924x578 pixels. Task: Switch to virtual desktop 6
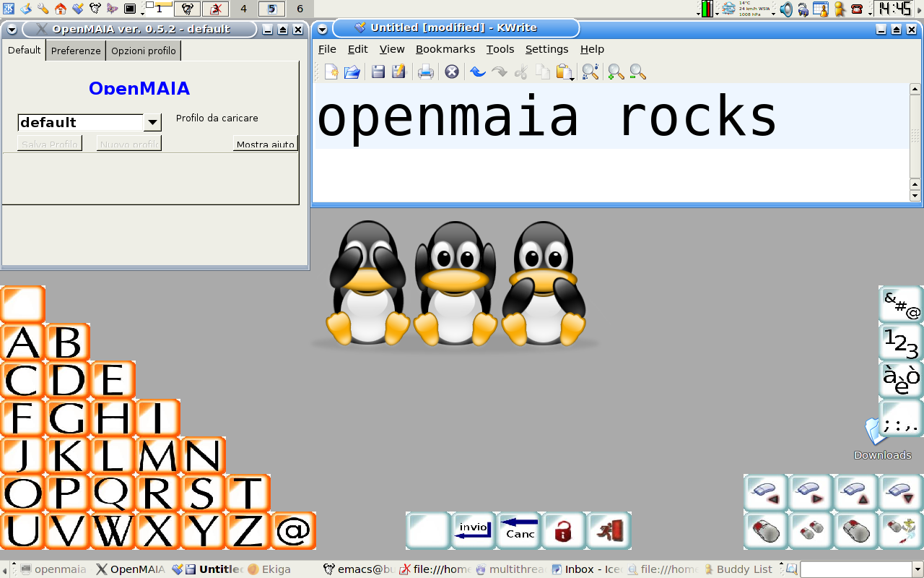(300, 9)
